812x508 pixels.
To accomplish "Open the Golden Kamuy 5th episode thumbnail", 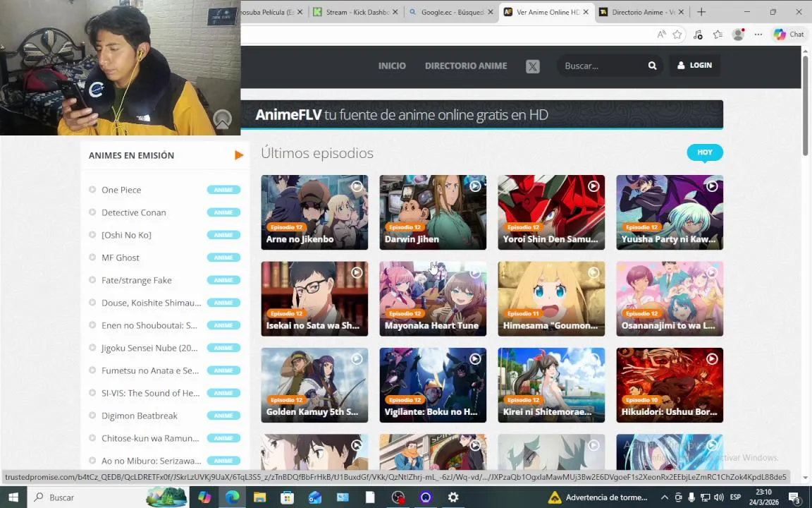I will [314, 385].
